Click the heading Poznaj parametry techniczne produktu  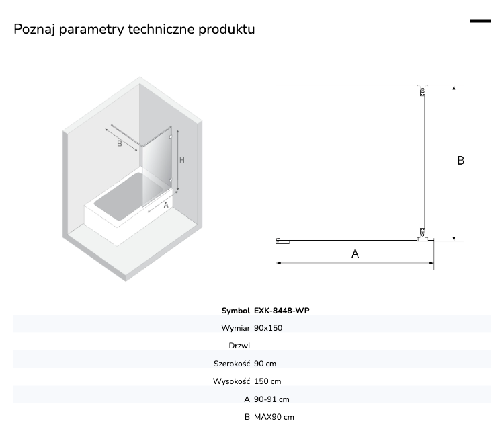click(x=134, y=29)
